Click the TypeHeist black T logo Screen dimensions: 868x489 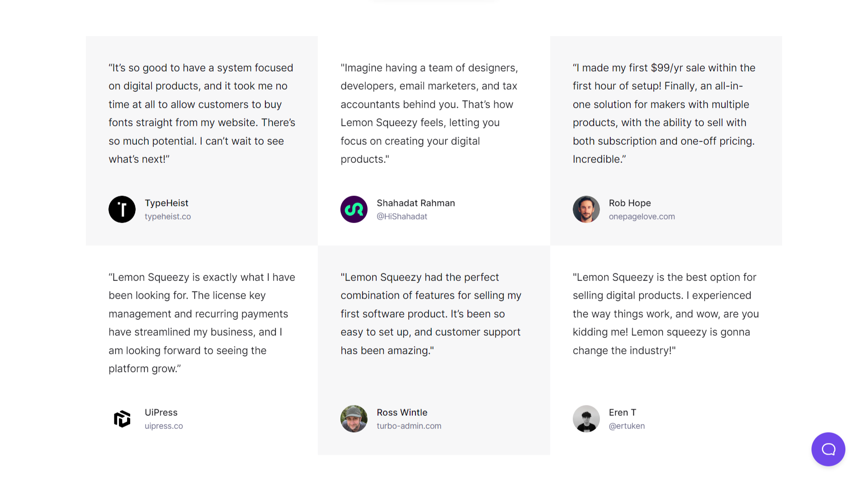point(122,209)
